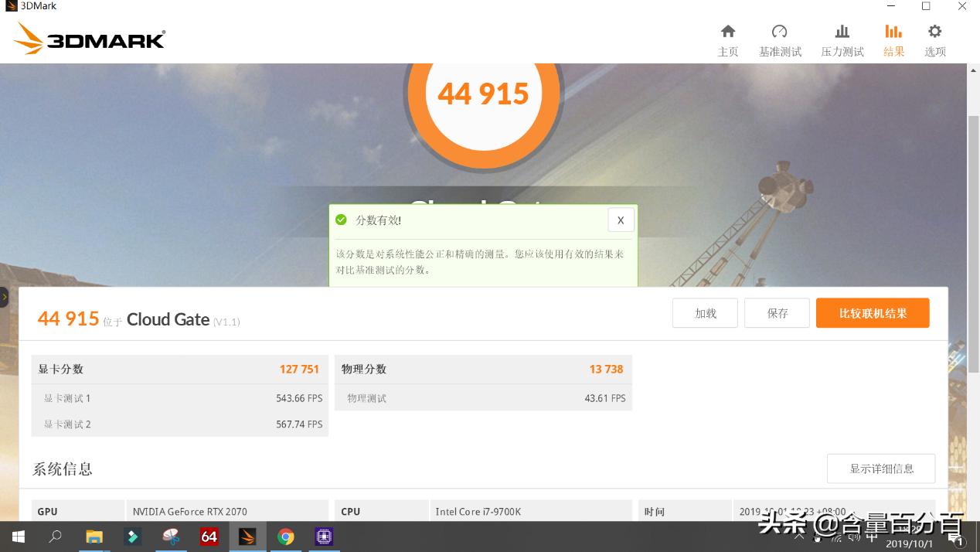
Task: Open AIDA64 from the taskbar
Action: pos(209,536)
